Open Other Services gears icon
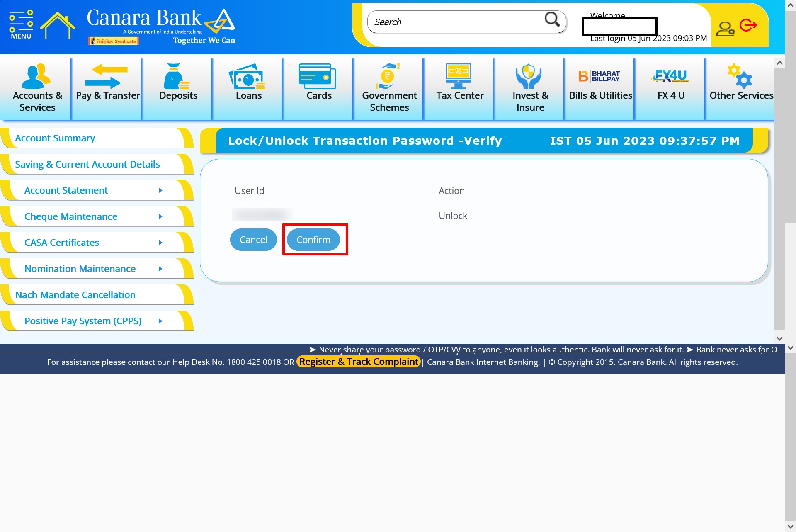The image size is (796, 532). point(740,76)
